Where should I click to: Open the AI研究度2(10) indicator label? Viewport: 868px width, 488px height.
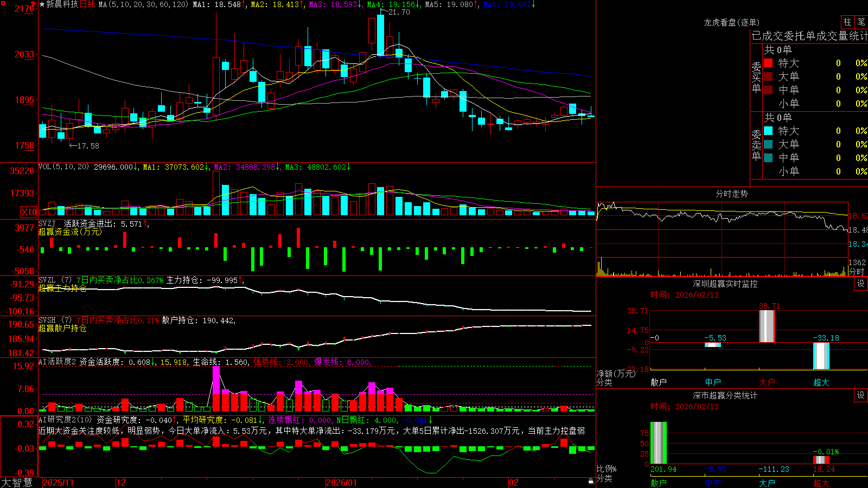point(65,420)
